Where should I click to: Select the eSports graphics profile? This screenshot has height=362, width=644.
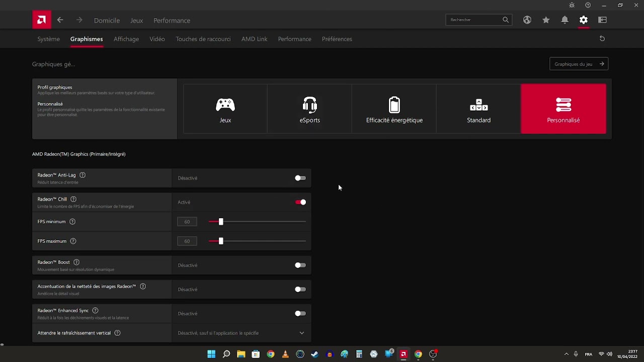click(310, 109)
